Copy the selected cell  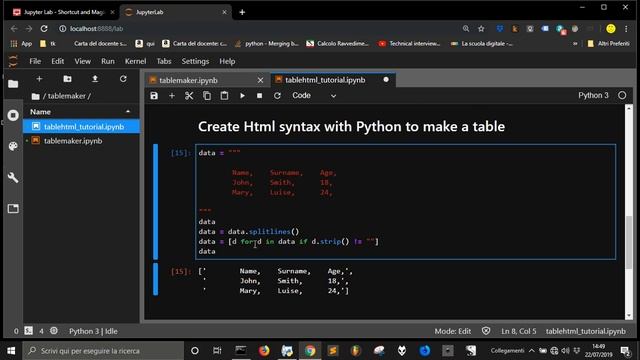pos(207,96)
